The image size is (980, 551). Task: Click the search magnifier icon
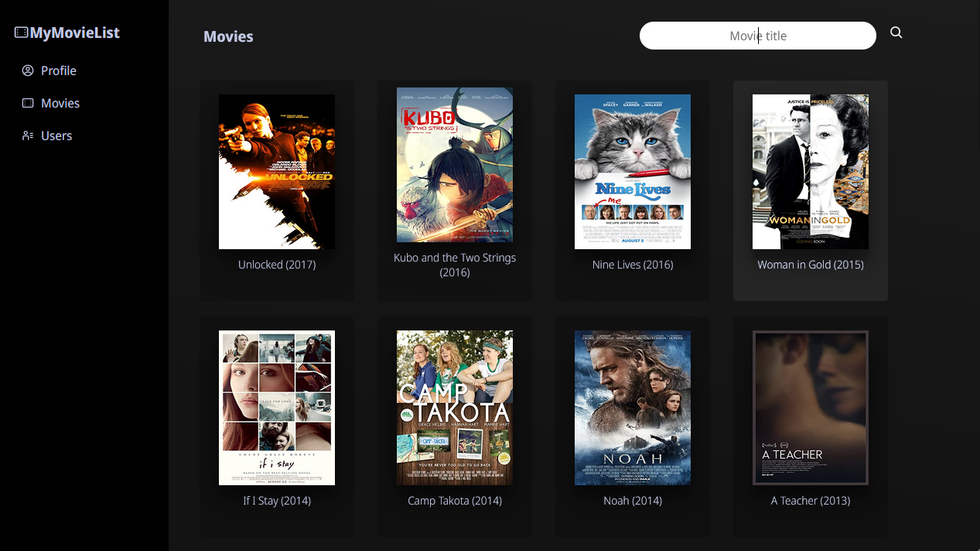coord(896,33)
